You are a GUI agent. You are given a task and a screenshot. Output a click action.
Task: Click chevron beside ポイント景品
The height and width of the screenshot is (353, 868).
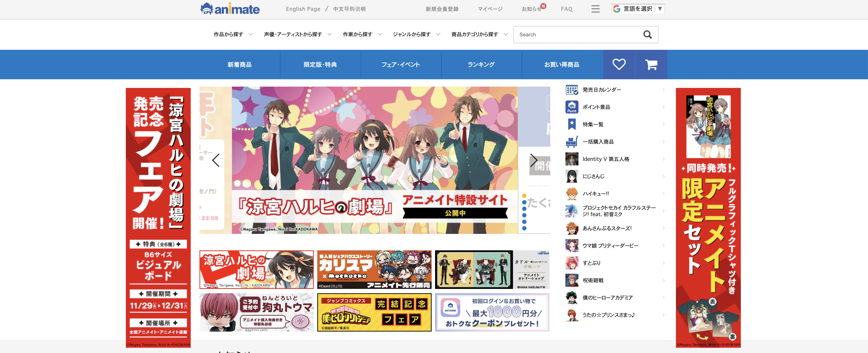pyautogui.click(x=664, y=107)
